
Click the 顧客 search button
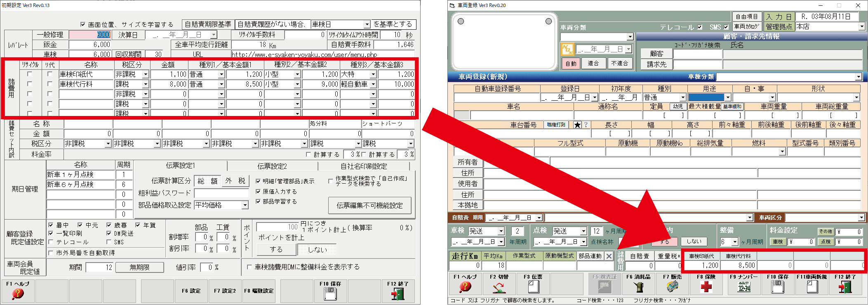[x=656, y=54]
